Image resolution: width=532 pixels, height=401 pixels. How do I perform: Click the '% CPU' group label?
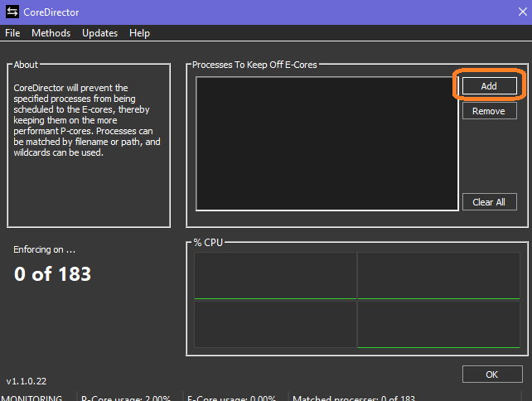click(208, 243)
